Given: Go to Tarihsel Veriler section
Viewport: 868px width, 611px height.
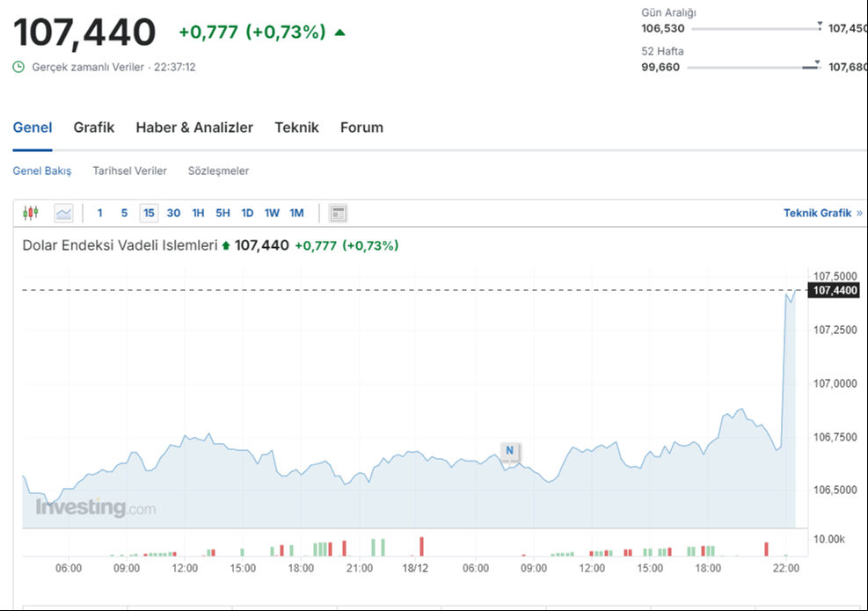Looking at the screenshot, I should pos(129,171).
